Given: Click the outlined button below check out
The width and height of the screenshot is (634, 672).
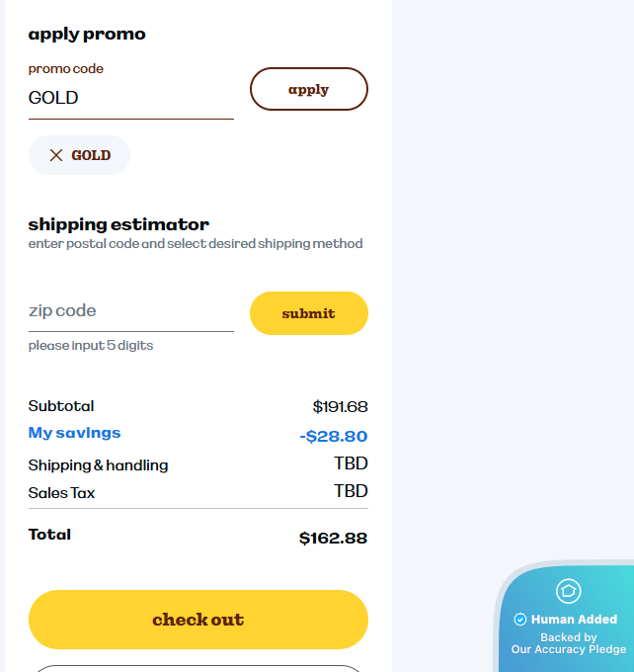Looking at the screenshot, I should coord(198,668).
